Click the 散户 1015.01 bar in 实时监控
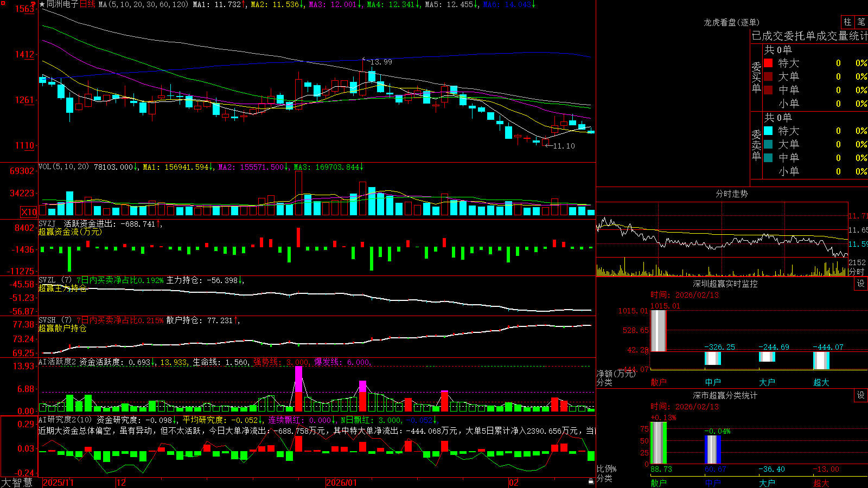The image size is (868, 488). tap(658, 331)
